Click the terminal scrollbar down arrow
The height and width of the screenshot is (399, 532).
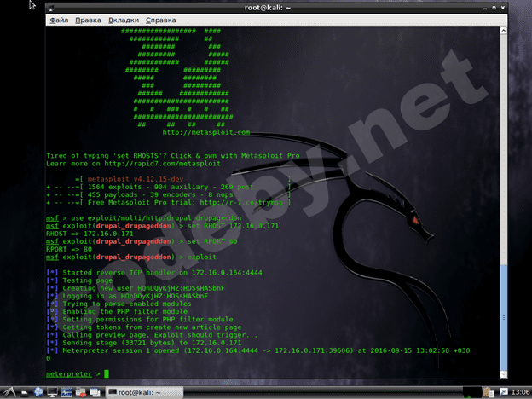click(504, 374)
